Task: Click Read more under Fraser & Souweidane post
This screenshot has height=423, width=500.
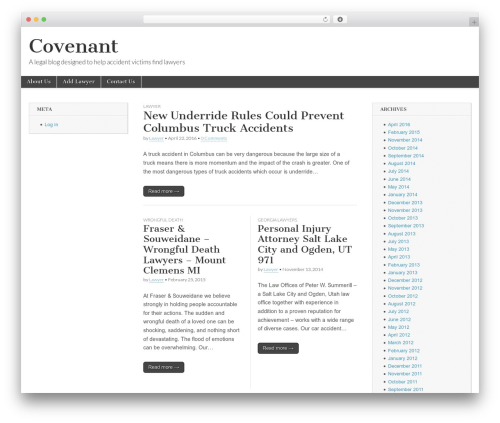Action: click(x=164, y=367)
